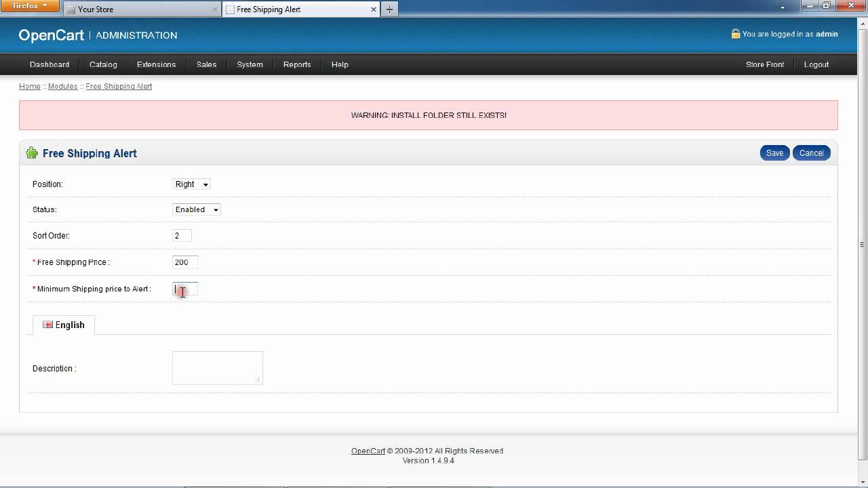Open the Status dropdown set to Enabled

196,210
